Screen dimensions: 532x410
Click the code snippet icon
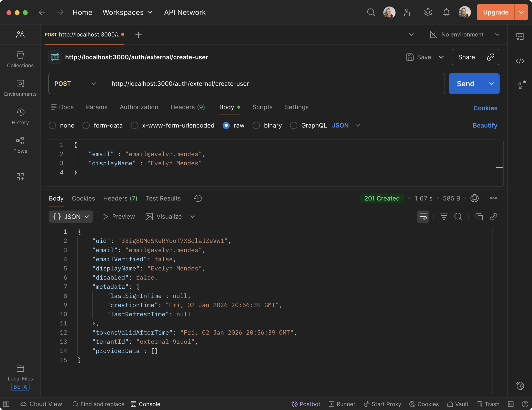520,61
